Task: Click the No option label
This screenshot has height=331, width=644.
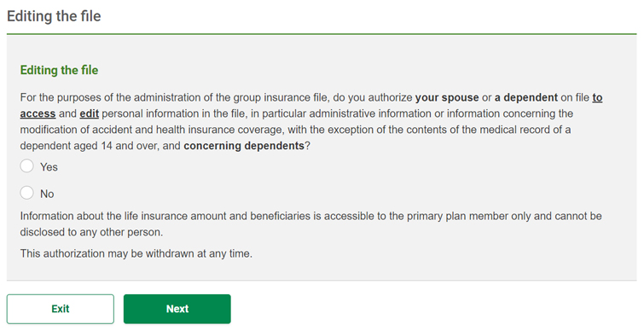Action: tap(47, 194)
